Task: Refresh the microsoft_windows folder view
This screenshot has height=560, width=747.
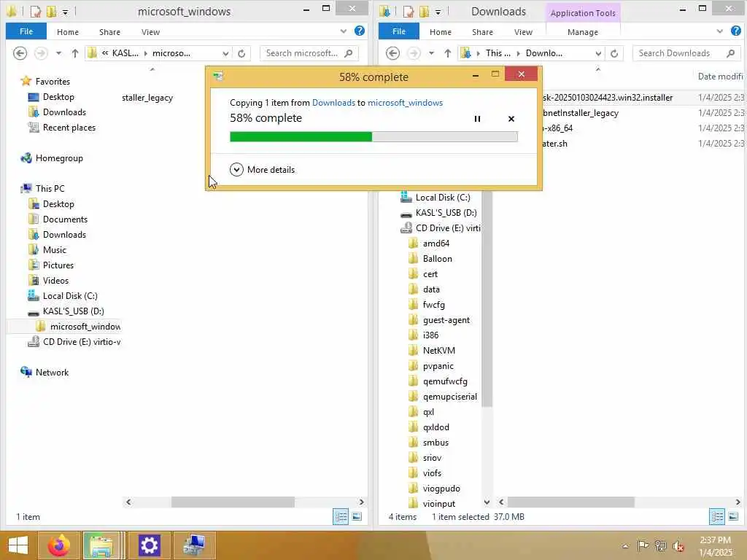Action: click(241, 53)
